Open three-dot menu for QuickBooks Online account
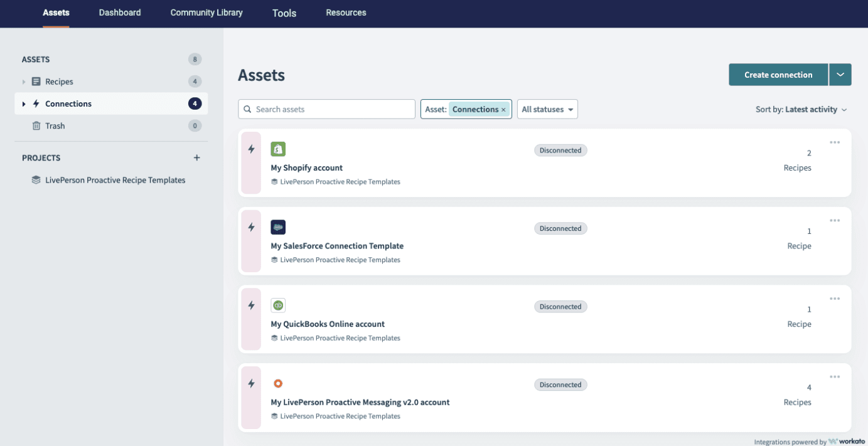The width and height of the screenshot is (868, 446). pyautogui.click(x=834, y=299)
